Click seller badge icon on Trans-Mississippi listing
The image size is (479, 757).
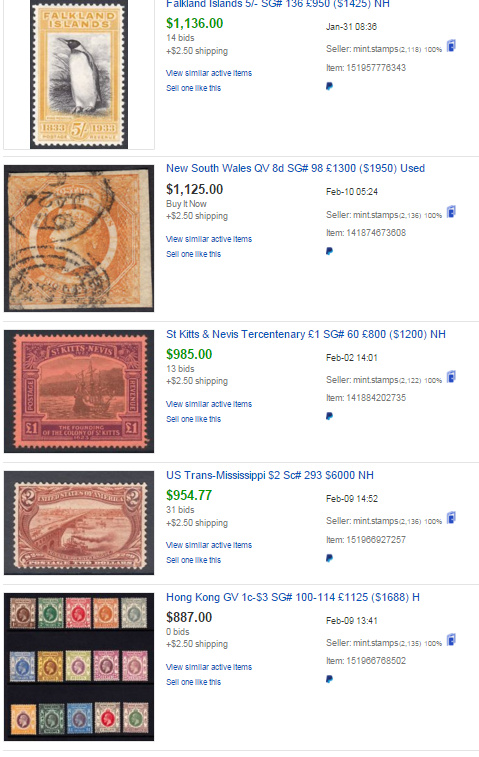(x=451, y=518)
